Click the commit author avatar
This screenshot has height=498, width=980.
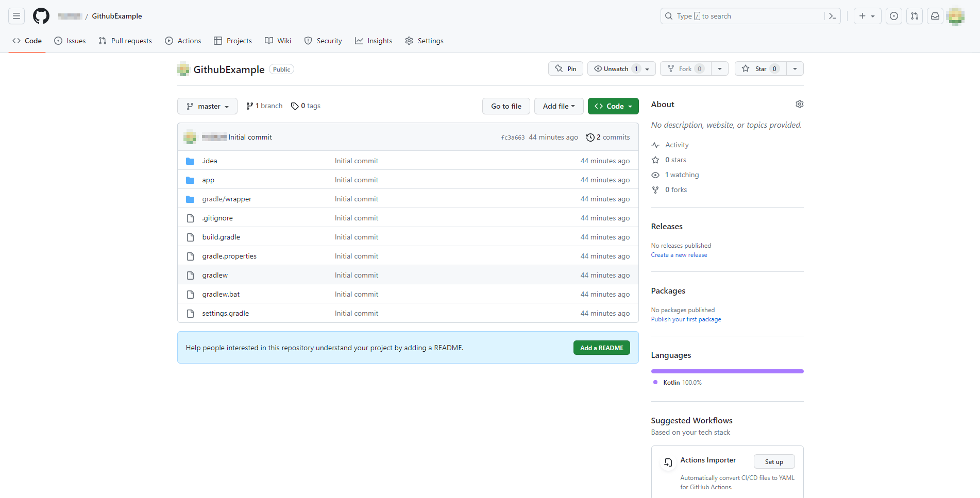(190, 137)
